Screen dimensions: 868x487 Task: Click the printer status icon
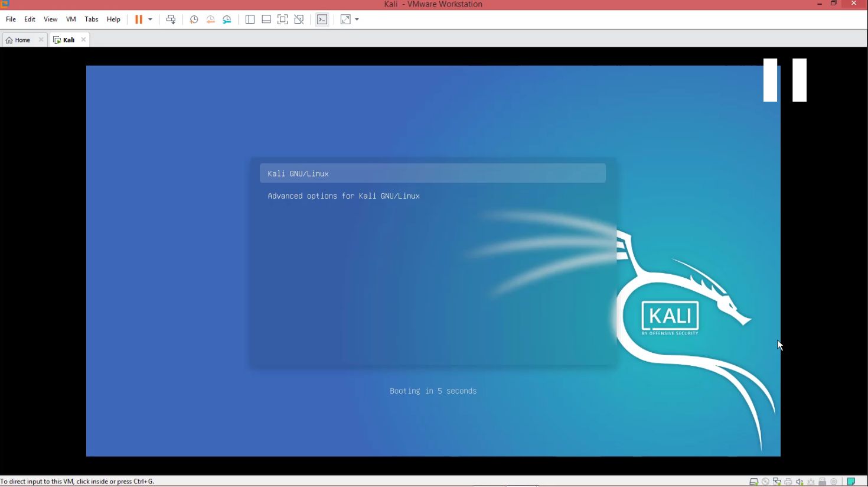point(788,482)
